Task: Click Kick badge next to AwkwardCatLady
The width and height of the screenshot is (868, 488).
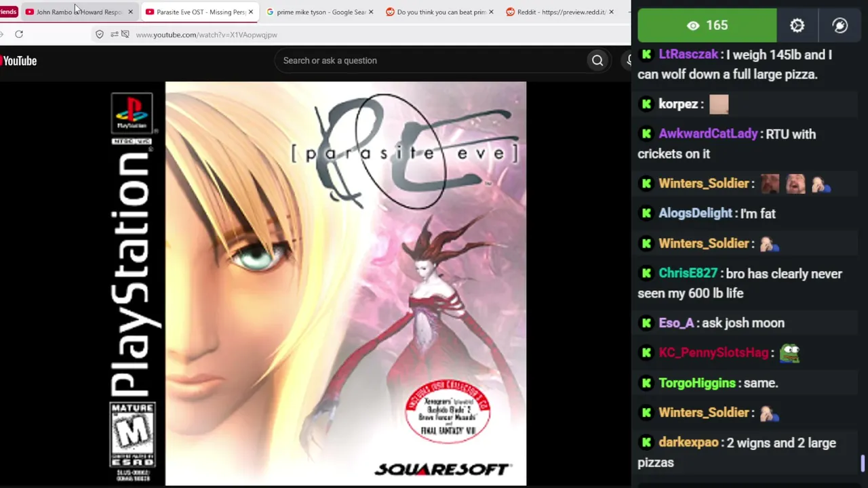Action: pos(646,134)
